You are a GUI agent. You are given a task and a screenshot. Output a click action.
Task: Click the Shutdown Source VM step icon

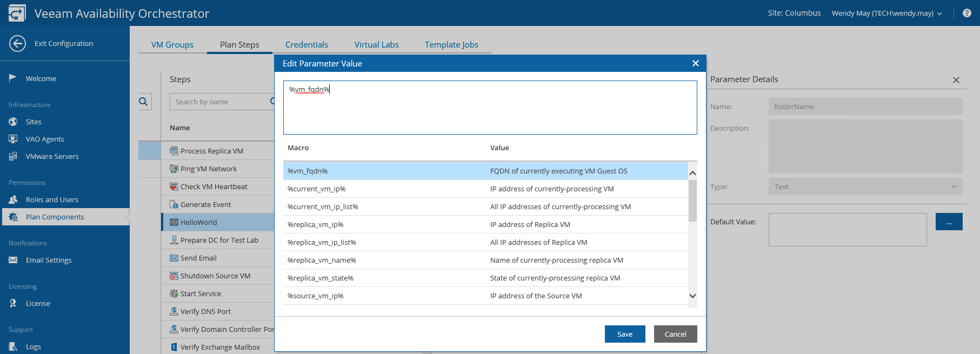coord(174,276)
